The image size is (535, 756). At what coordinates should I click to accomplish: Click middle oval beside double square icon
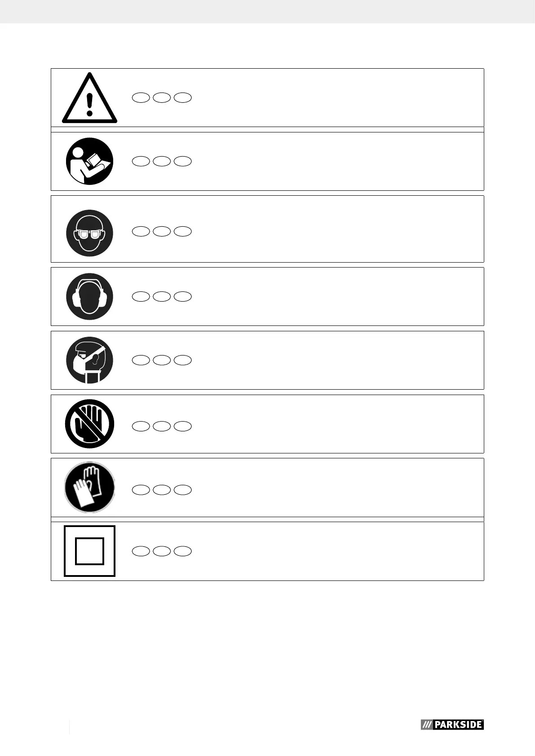coord(162,551)
